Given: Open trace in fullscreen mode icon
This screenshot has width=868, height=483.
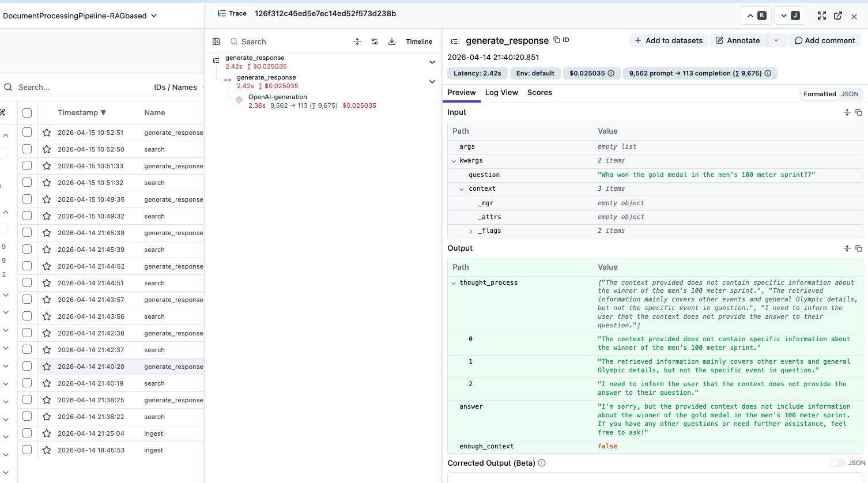Looking at the screenshot, I should (822, 16).
